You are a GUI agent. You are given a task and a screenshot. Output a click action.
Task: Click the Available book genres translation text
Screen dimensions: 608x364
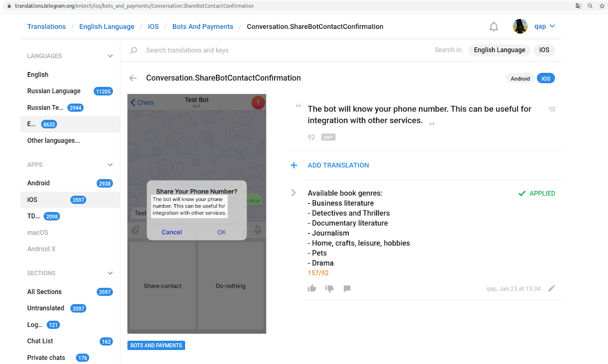[x=359, y=228]
